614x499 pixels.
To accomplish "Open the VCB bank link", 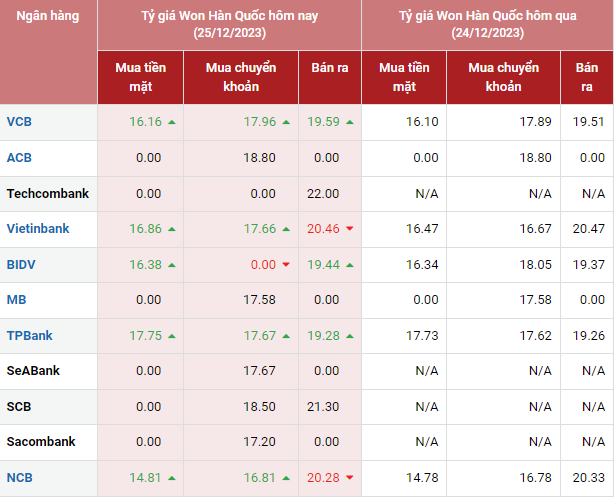I will 19,122.
